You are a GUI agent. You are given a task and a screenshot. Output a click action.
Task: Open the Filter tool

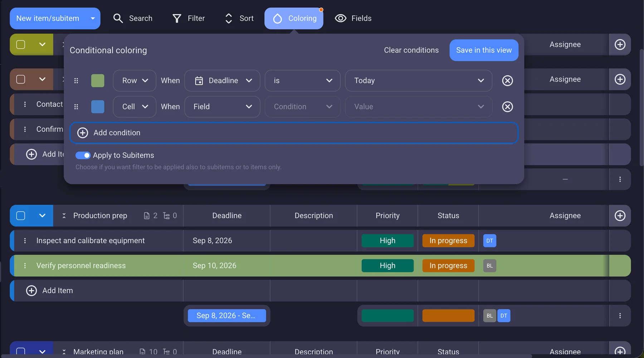[189, 18]
